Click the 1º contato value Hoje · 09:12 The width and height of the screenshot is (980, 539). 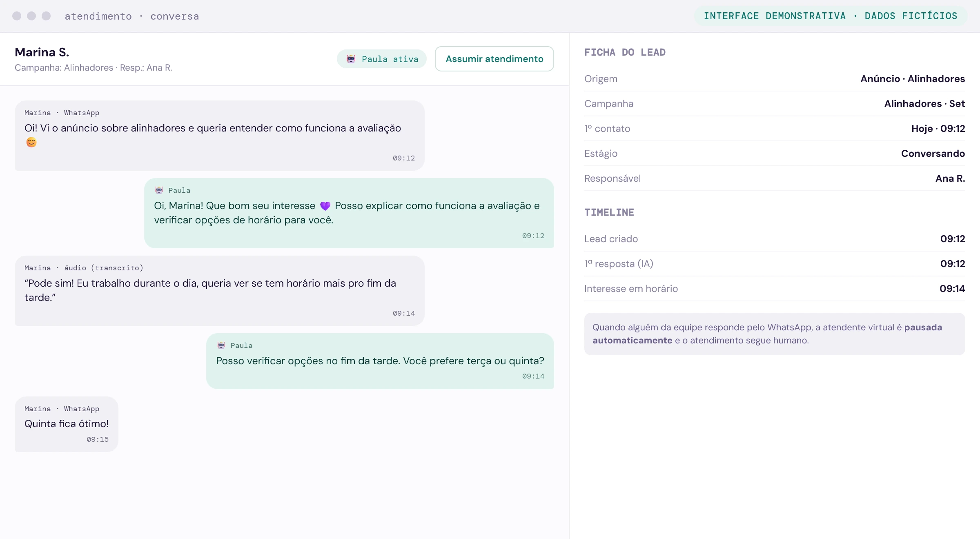pos(938,129)
